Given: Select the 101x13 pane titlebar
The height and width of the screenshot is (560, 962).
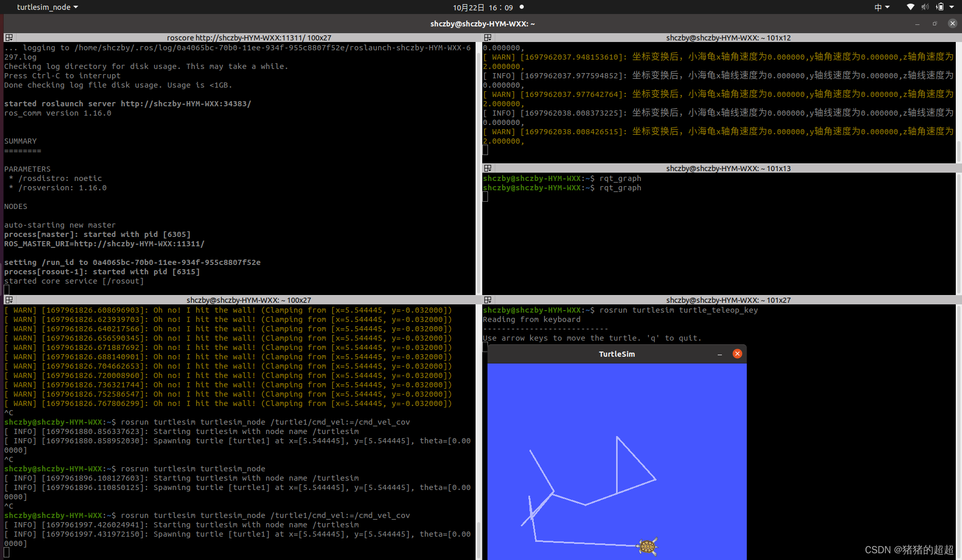Looking at the screenshot, I should click(x=728, y=169).
